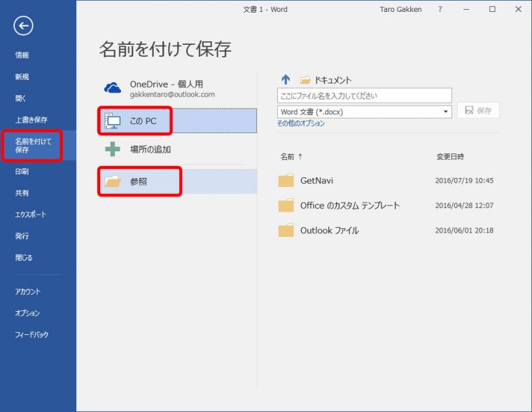
Task: Select 新規 in the sidebar
Action: pos(22,77)
